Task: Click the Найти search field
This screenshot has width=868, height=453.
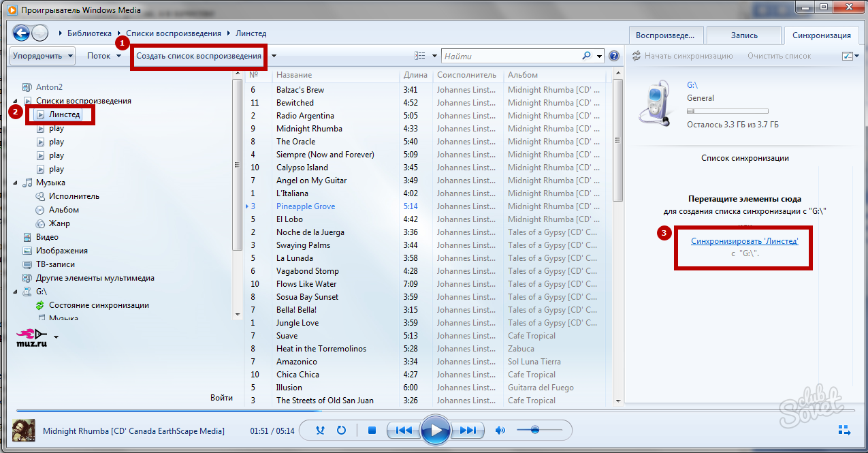Action: [x=511, y=56]
